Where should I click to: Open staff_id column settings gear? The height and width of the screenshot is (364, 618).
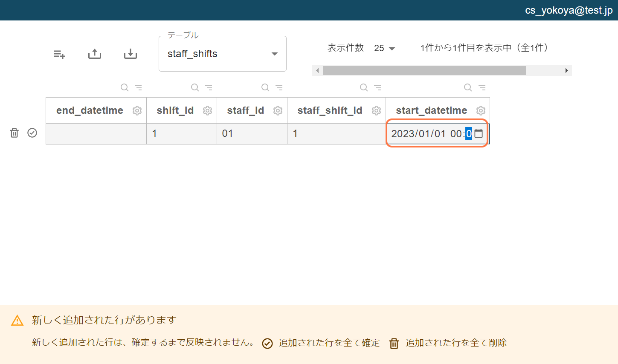[x=278, y=110]
